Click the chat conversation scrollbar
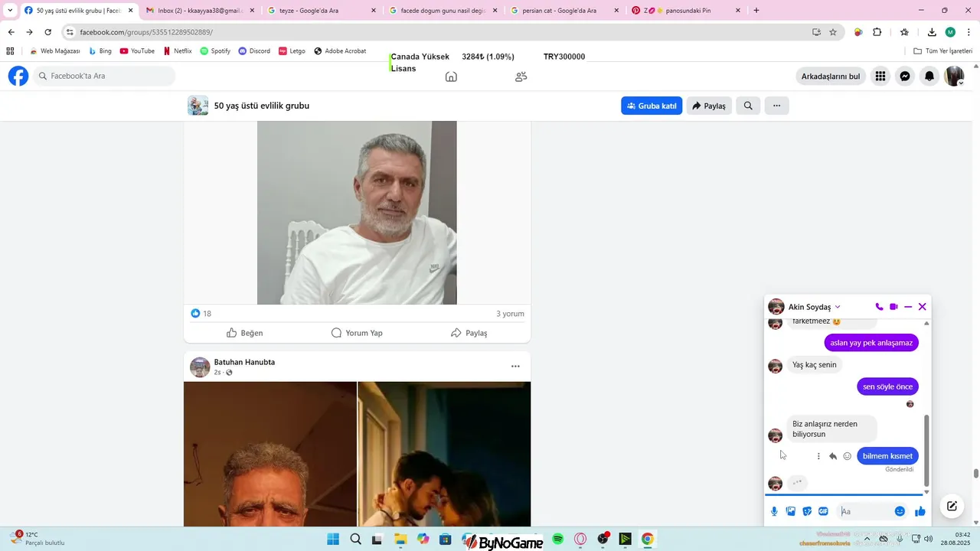This screenshot has width=980, height=551. 926,451
